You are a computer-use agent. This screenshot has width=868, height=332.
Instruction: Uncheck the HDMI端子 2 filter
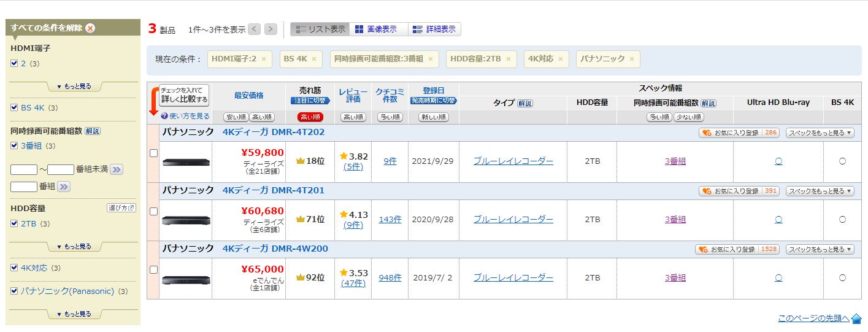(15, 63)
